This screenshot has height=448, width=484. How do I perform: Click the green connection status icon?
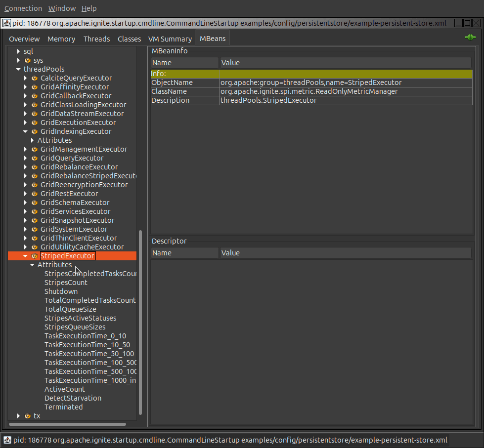(x=470, y=38)
